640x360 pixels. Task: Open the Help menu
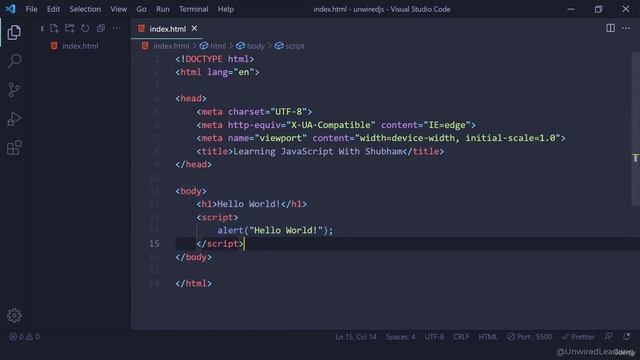point(225,9)
